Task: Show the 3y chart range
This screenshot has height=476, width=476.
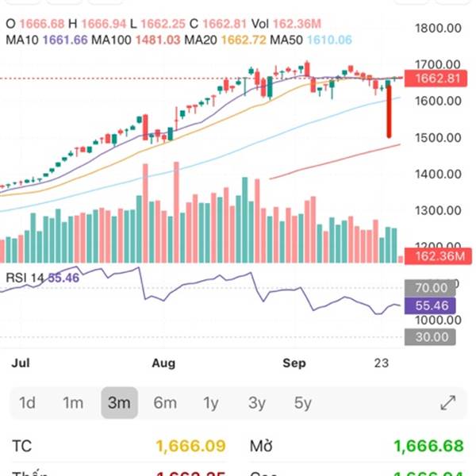Action: (x=257, y=403)
